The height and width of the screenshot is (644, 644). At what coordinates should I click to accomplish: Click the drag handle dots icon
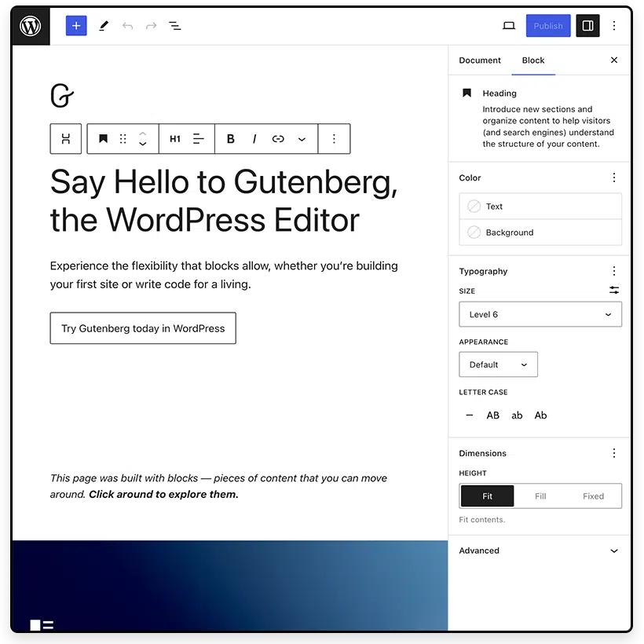point(123,139)
